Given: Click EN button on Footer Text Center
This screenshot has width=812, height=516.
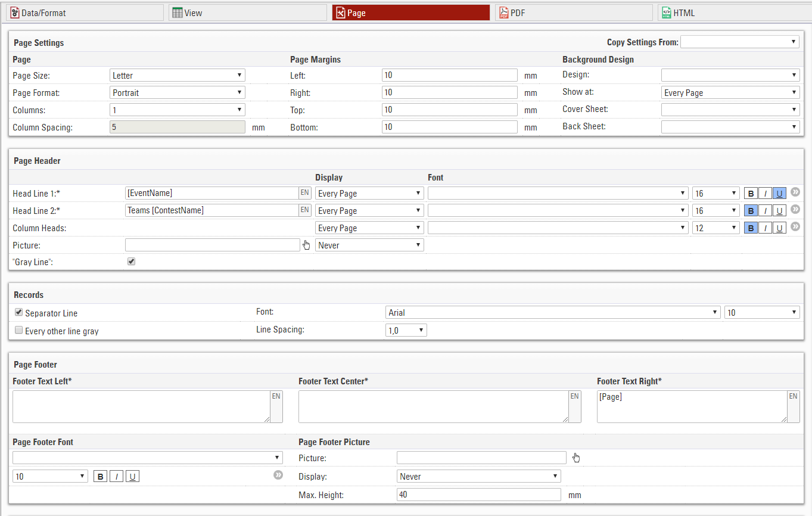Looking at the screenshot, I should [x=575, y=406].
